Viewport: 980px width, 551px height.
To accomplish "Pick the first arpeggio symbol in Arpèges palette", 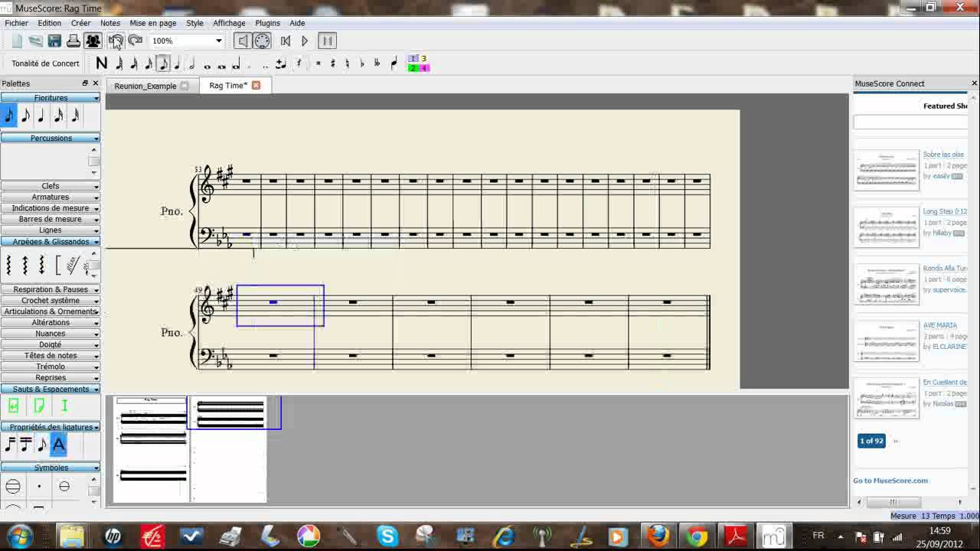I will (x=9, y=266).
